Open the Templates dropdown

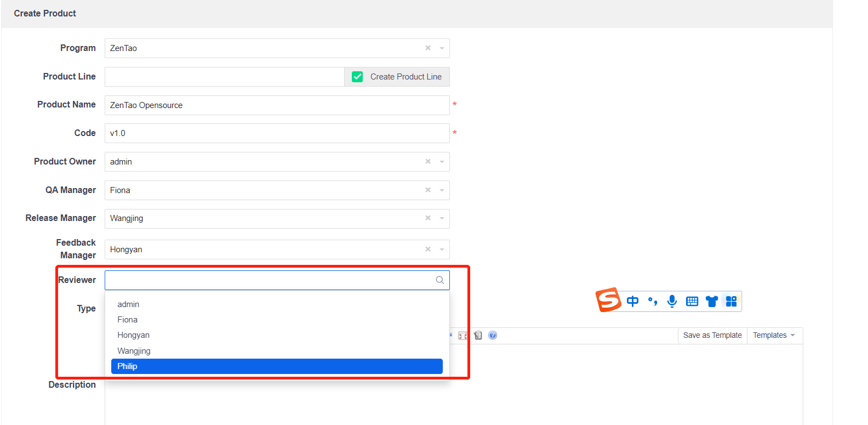point(774,335)
